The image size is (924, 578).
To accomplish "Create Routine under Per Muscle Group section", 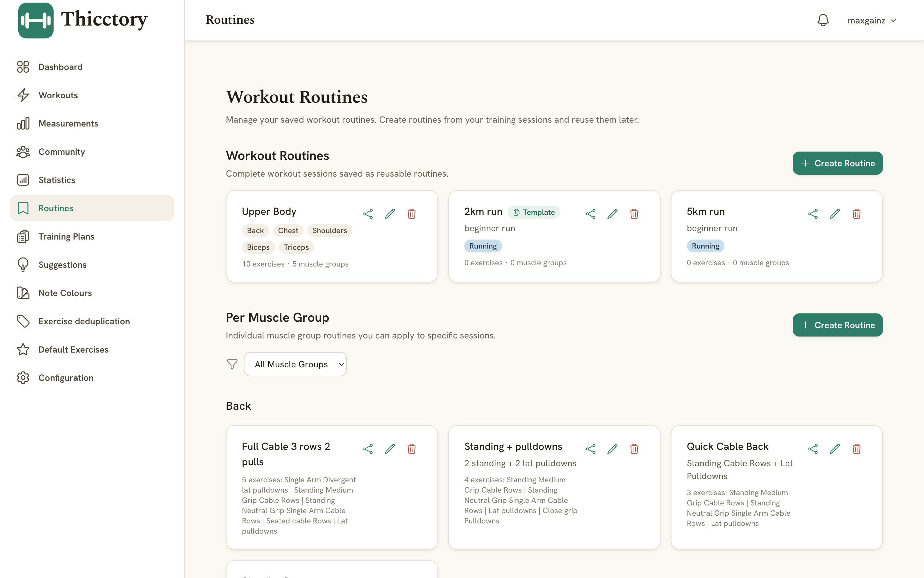I will [837, 325].
